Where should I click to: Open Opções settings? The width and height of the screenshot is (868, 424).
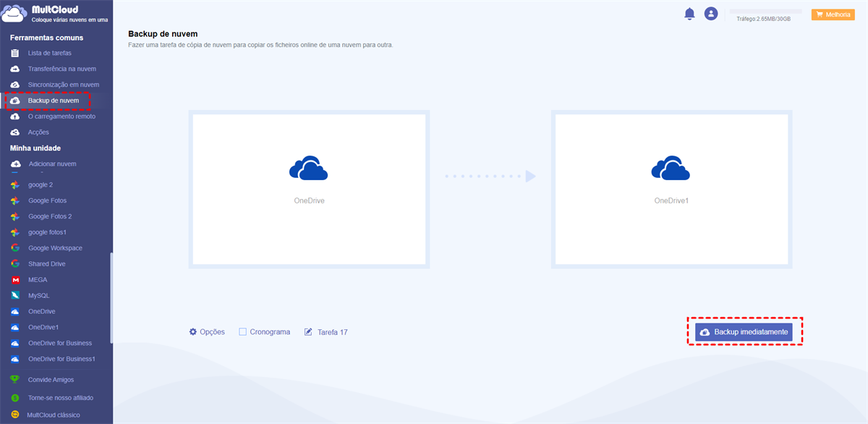(207, 332)
